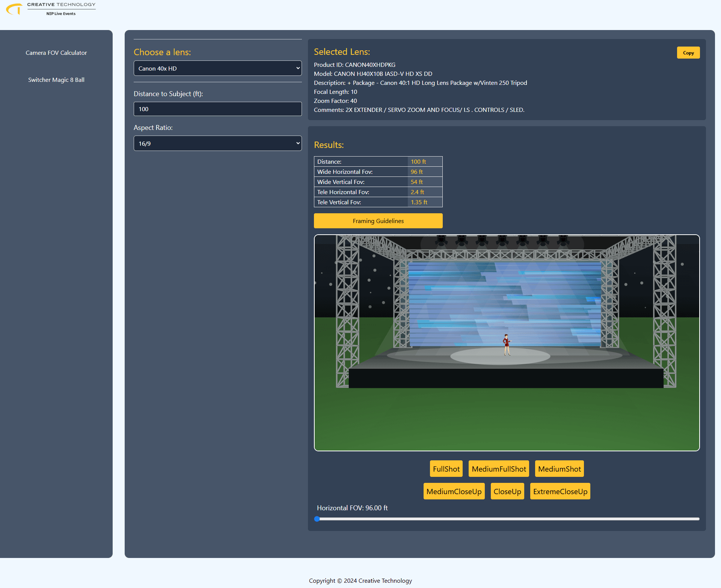Click the Distance value 100 ft
Viewport: 721px width, 588px height.
(418, 161)
